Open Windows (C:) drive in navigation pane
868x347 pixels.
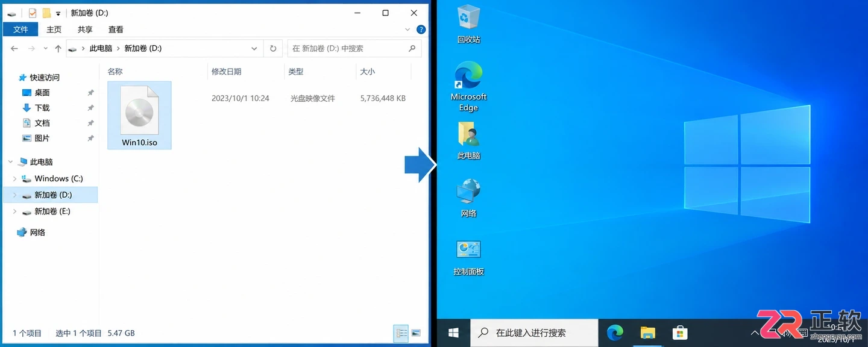tap(58, 178)
